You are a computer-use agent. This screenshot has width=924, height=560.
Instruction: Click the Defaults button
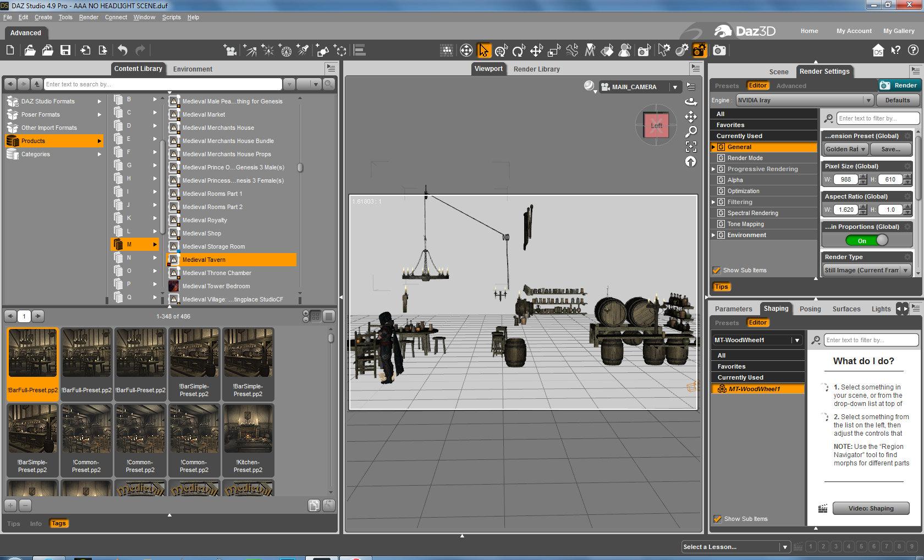[x=897, y=100]
